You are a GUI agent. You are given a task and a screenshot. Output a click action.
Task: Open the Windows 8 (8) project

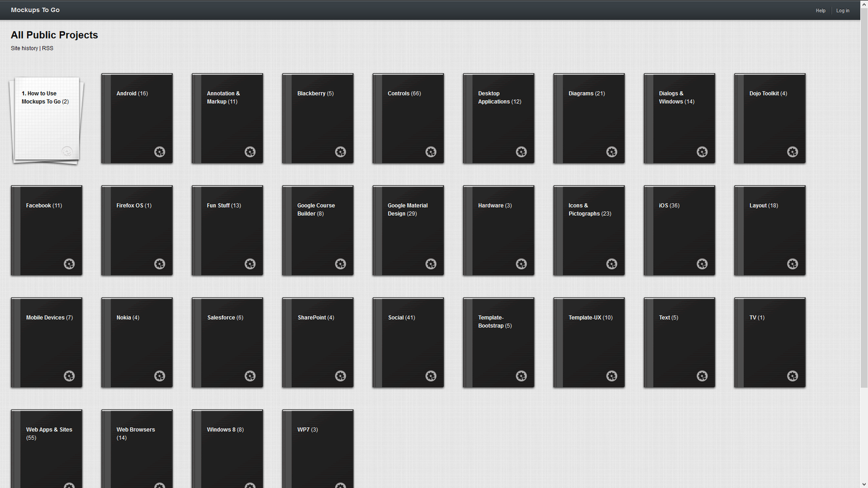(x=227, y=449)
